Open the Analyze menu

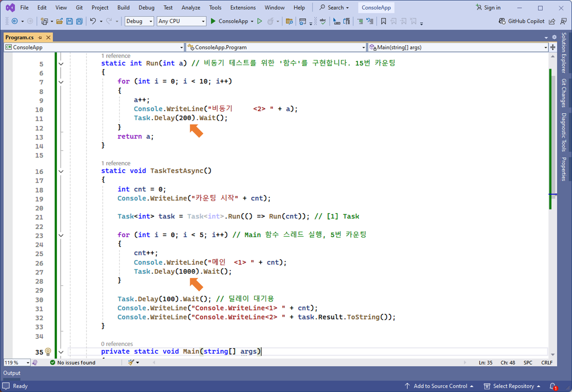[x=191, y=7]
